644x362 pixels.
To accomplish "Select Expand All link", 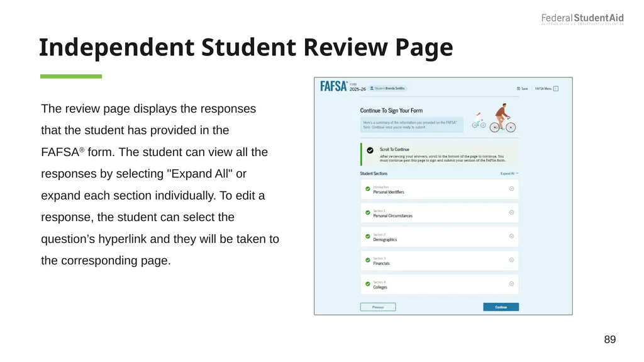I will coord(509,174).
